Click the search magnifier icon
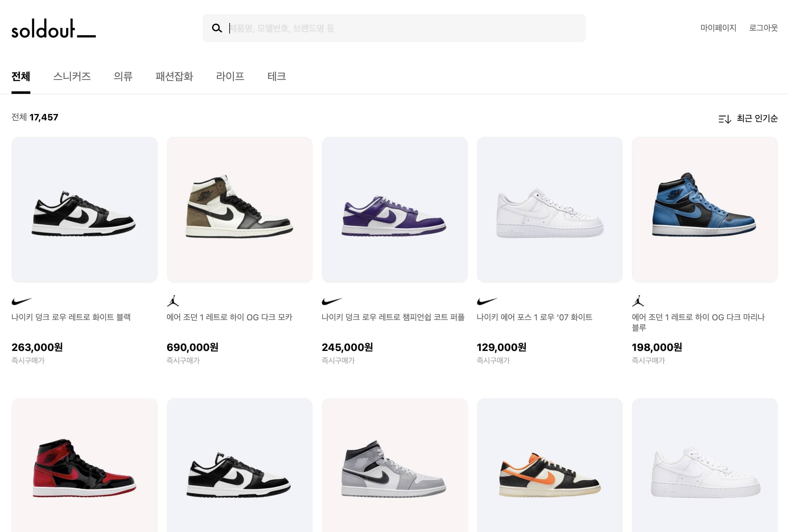 (217, 28)
